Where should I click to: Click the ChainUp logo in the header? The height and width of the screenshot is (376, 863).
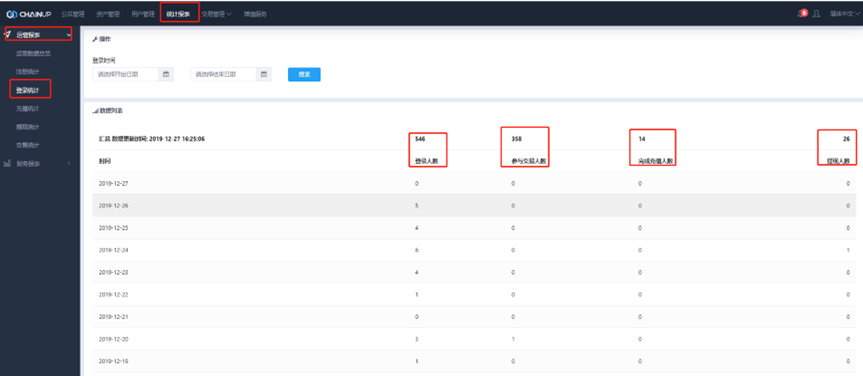(x=29, y=14)
